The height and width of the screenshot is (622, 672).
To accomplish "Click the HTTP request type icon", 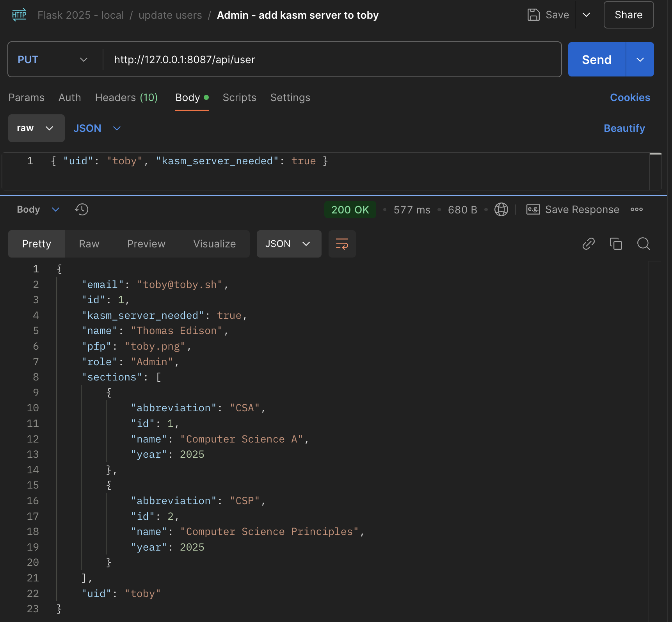I will point(19,15).
